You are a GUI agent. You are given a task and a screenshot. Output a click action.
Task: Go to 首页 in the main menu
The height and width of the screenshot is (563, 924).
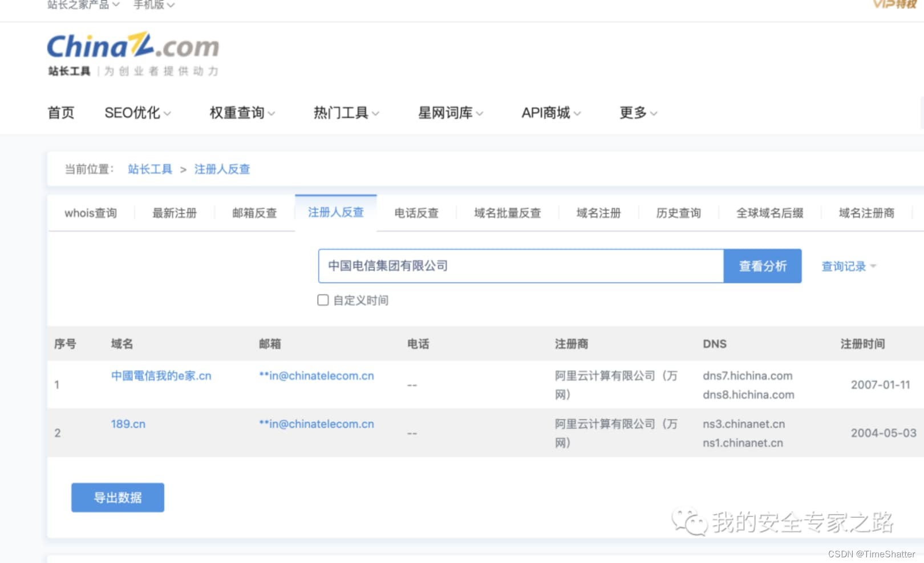click(x=61, y=113)
